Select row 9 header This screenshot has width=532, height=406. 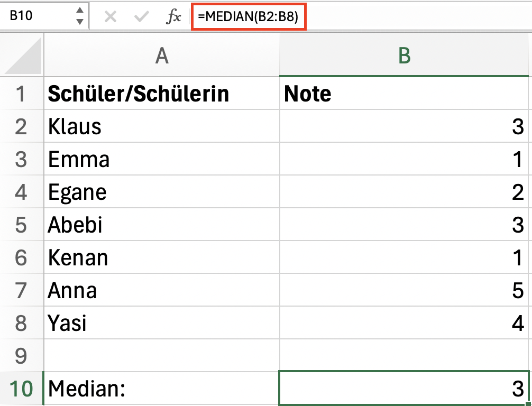pyautogui.click(x=22, y=355)
